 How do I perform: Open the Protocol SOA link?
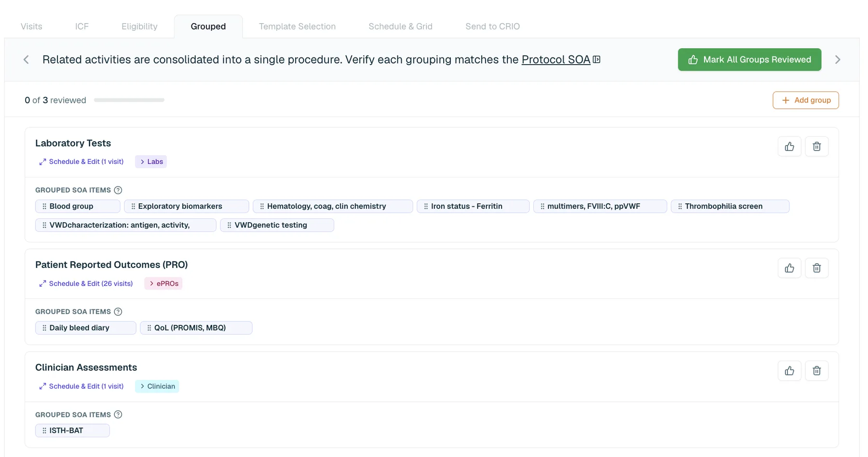pyautogui.click(x=556, y=59)
